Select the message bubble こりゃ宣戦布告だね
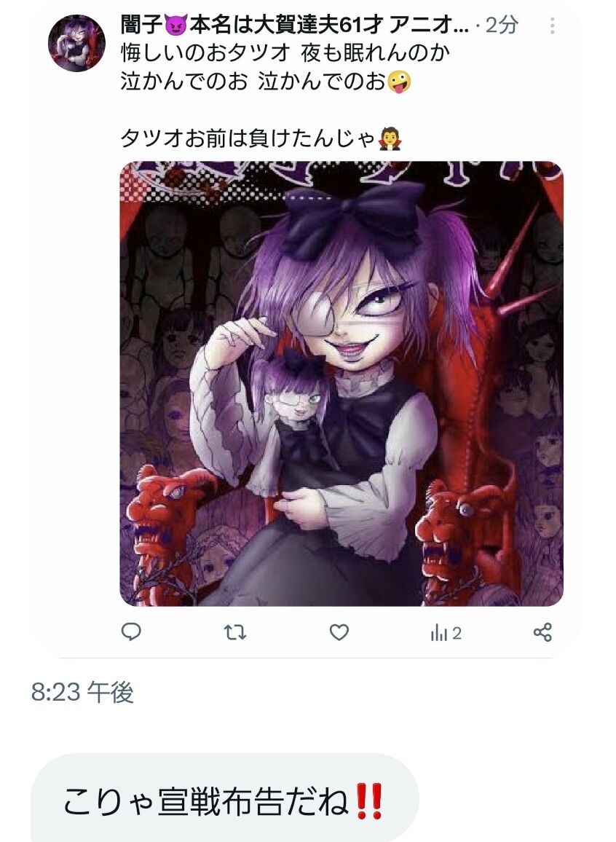This screenshot has height=842, width=616. [x=225, y=800]
